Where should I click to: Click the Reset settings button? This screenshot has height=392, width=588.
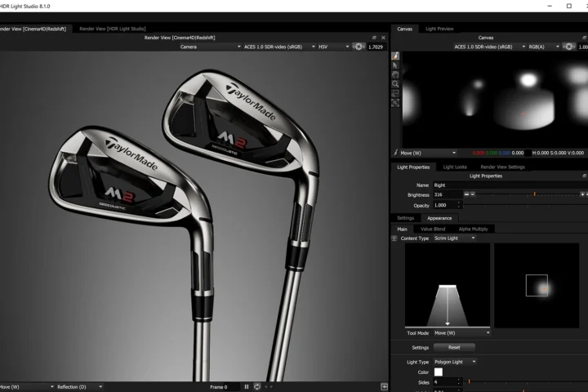click(x=454, y=347)
